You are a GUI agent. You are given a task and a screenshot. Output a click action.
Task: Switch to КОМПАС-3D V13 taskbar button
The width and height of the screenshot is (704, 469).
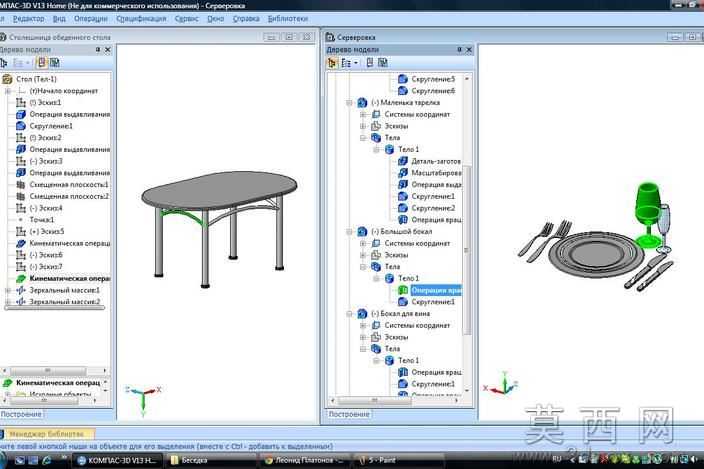click(116, 460)
